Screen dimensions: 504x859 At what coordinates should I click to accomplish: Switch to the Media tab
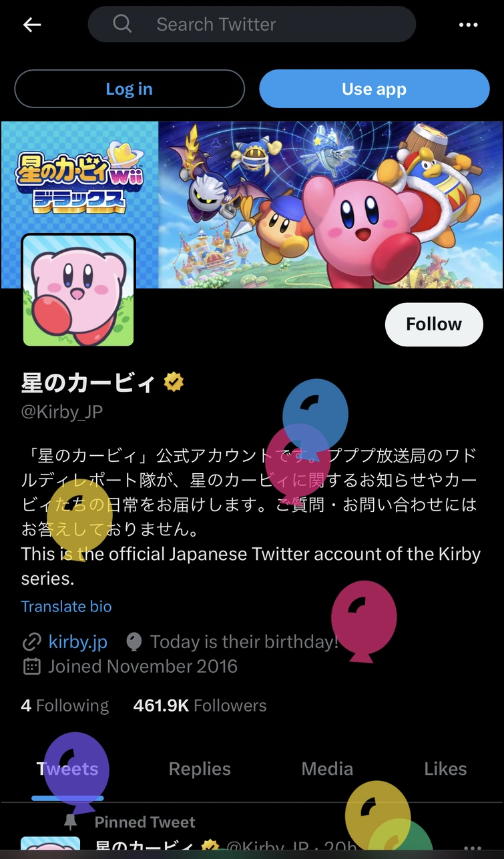point(327,769)
